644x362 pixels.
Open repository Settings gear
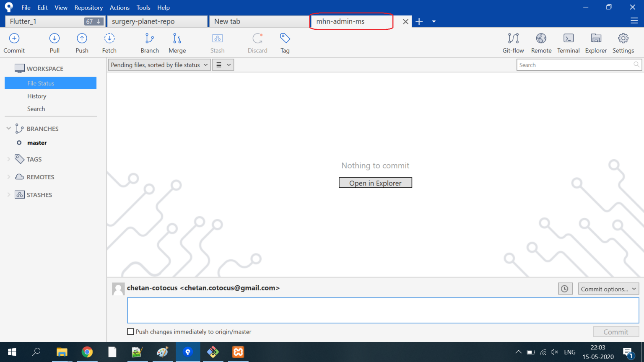click(623, 39)
